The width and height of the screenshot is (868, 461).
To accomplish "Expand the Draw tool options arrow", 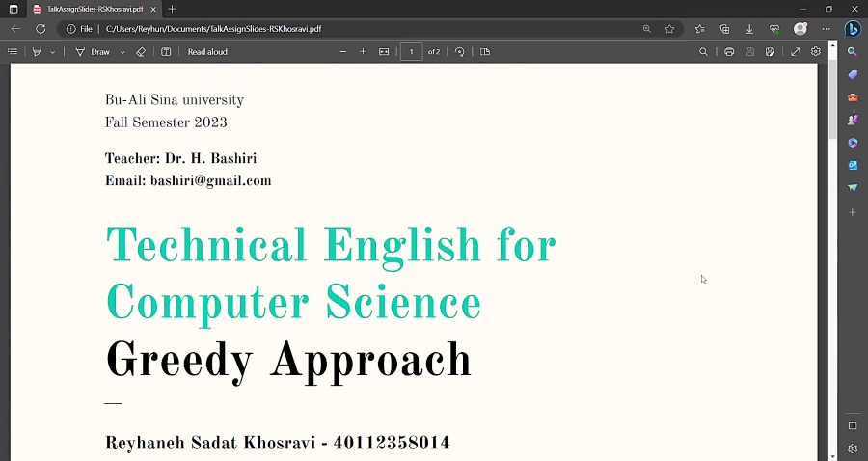I will pyautogui.click(x=122, y=52).
